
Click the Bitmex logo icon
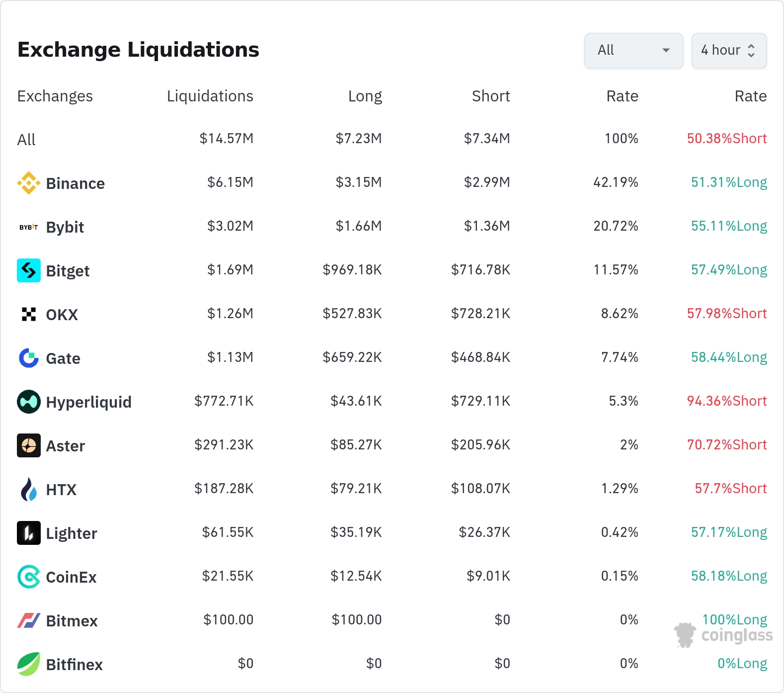[x=29, y=620]
